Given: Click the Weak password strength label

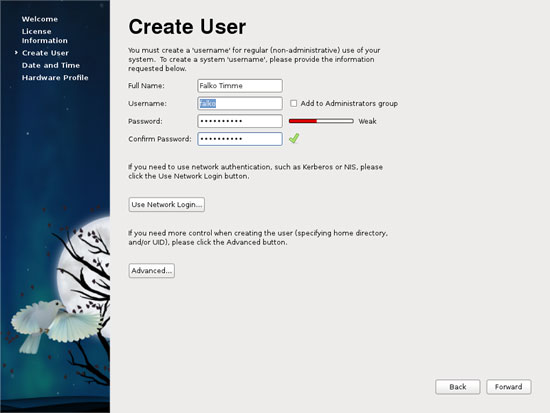Looking at the screenshot, I should (x=367, y=121).
